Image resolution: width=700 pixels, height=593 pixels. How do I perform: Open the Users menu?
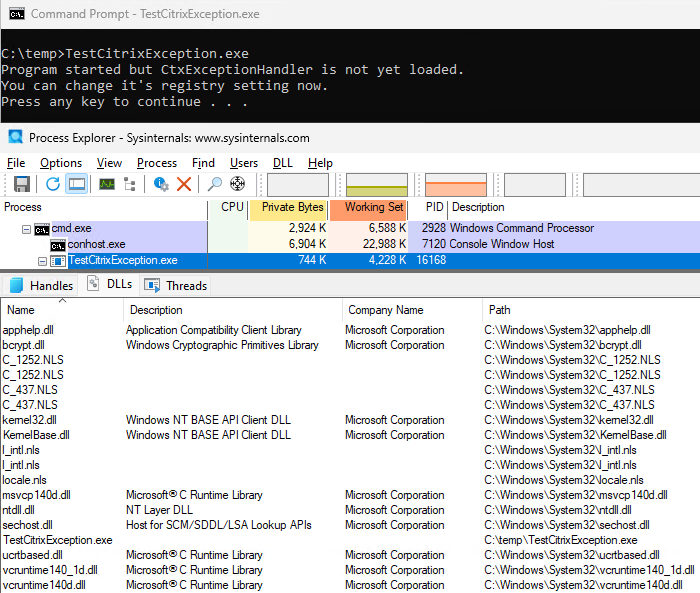(244, 163)
